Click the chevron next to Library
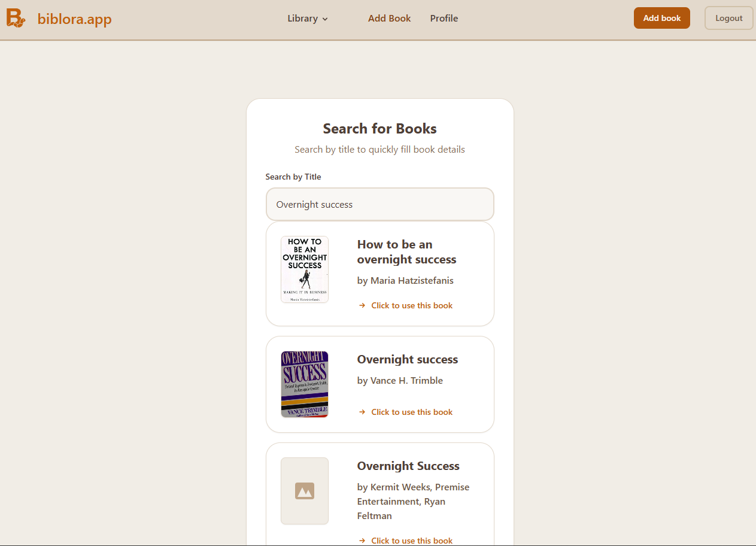 (325, 19)
